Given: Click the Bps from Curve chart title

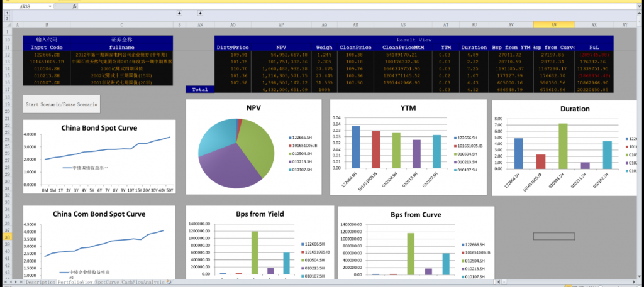Looking at the screenshot, I should (x=416, y=214).
